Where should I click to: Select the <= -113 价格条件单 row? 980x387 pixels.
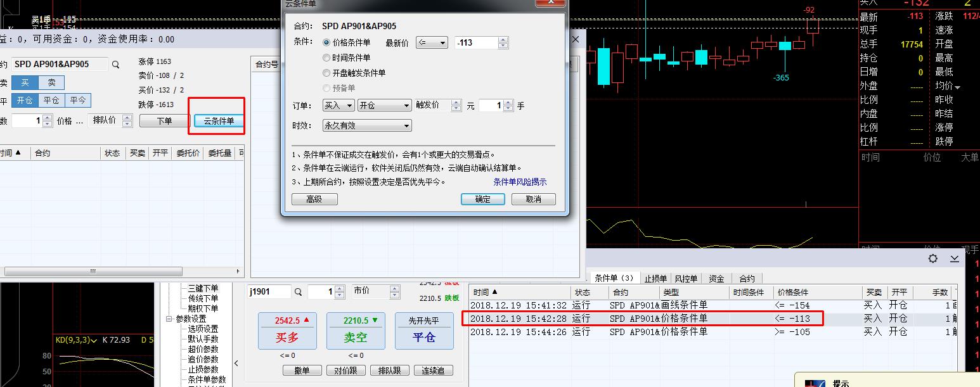pyautogui.click(x=642, y=318)
